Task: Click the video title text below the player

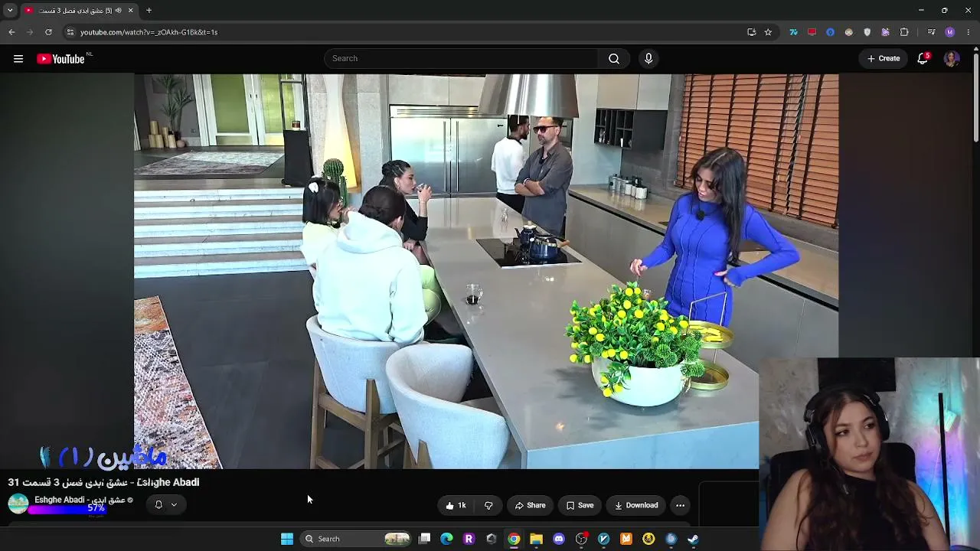Action: [103, 482]
